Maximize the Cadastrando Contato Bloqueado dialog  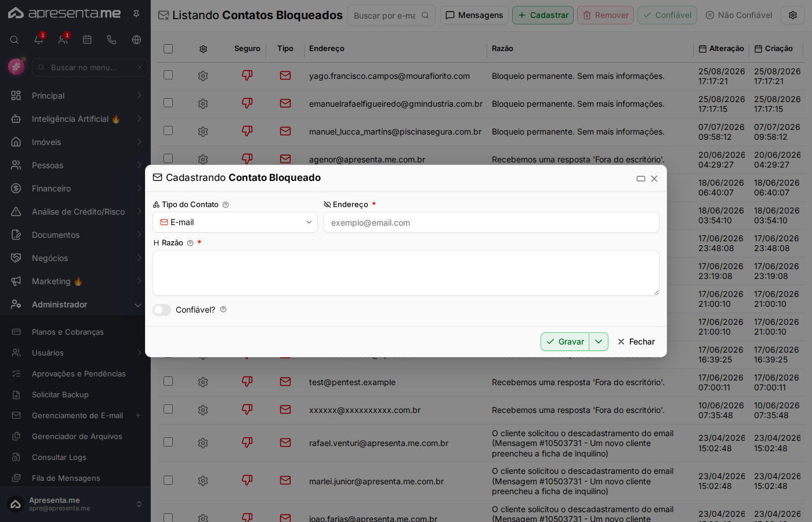pyautogui.click(x=641, y=179)
